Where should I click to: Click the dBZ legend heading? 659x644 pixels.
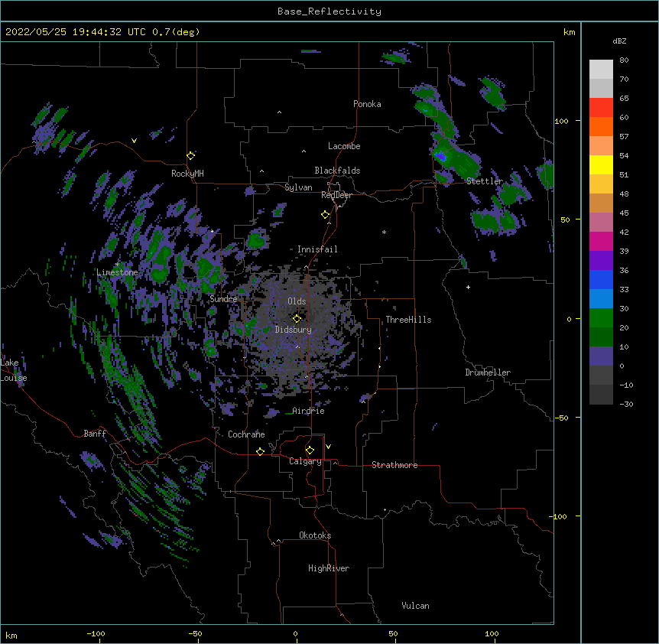[619, 41]
